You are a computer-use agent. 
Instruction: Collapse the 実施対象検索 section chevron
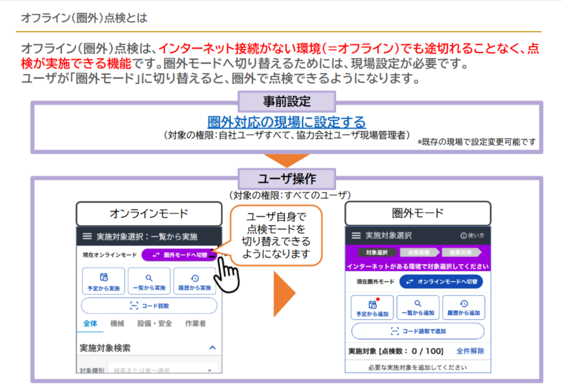(x=212, y=348)
